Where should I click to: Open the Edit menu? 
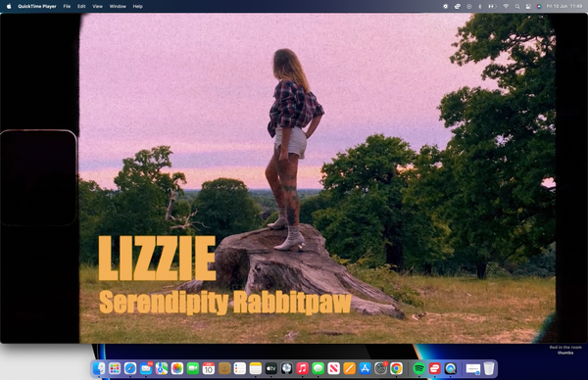tap(81, 7)
